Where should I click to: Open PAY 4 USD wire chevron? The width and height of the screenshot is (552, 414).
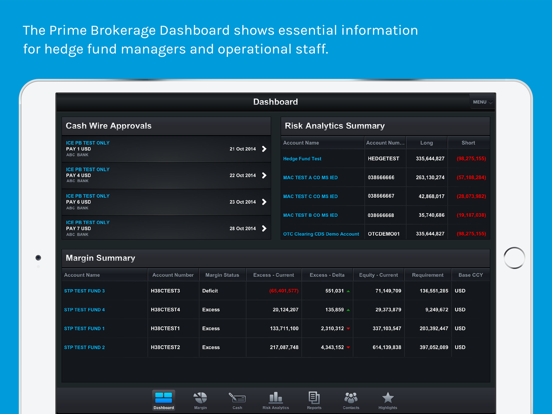pos(264,175)
